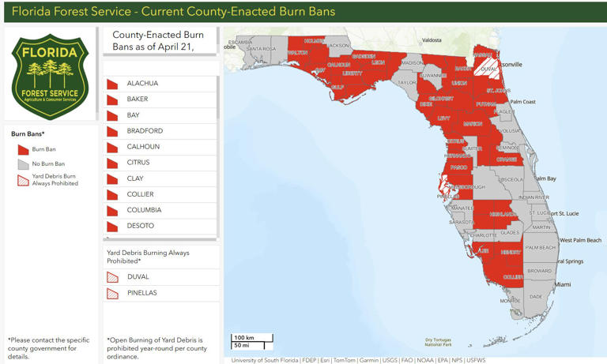This screenshot has width=607, height=364.
Task: Click Liberty County on the map
Action: click(x=352, y=73)
